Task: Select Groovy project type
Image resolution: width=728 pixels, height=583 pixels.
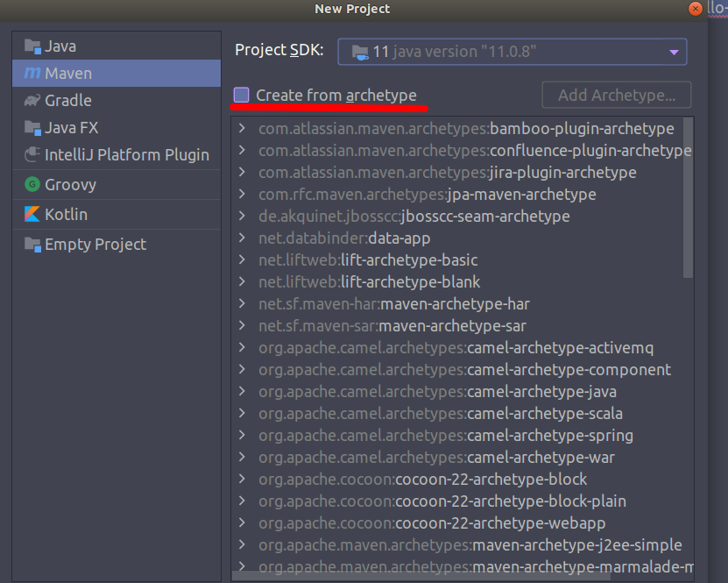Action: coord(117,184)
